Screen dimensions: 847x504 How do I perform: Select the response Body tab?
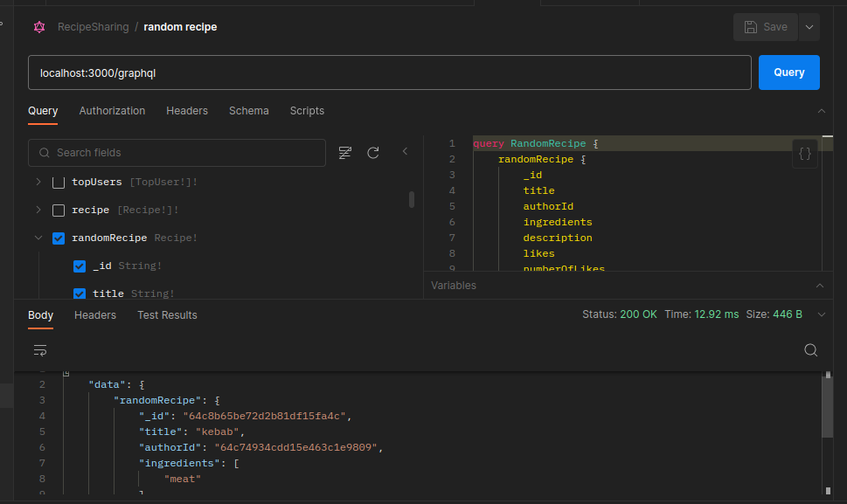(40, 315)
